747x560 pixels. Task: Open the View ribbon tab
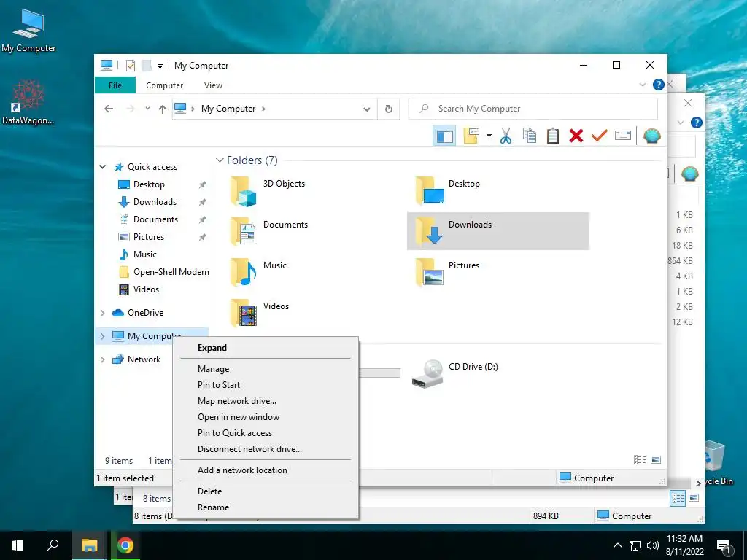(214, 85)
